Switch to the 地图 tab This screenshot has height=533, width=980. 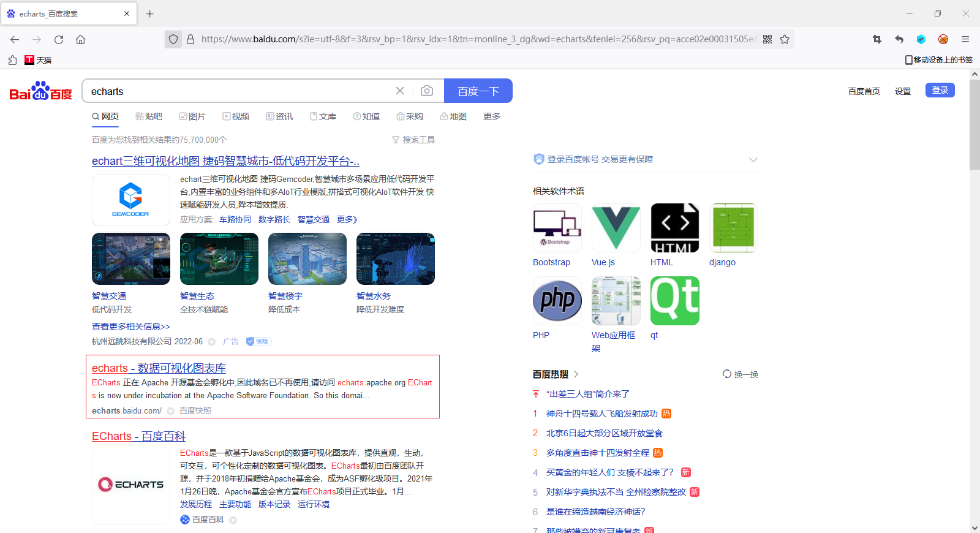[453, 116]
